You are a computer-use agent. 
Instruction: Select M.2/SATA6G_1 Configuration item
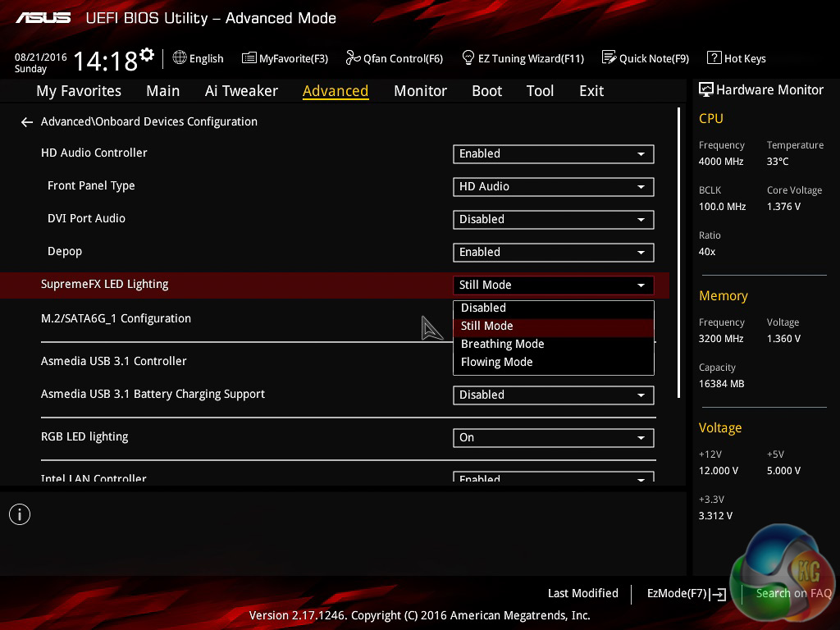[x=116, y=319]
